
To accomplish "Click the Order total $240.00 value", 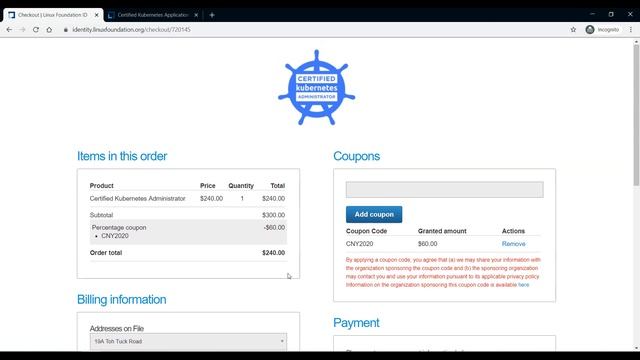I will coord(273,253).
